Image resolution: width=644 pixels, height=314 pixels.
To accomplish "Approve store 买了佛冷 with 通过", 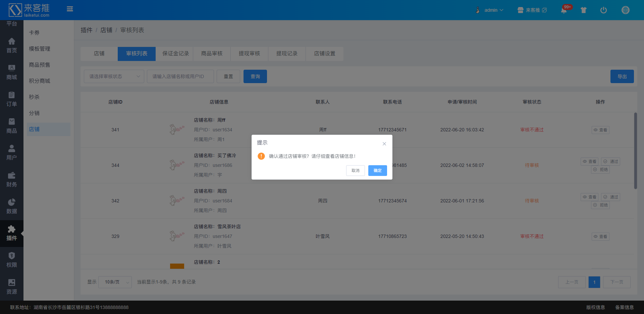I will coord(611,162).
